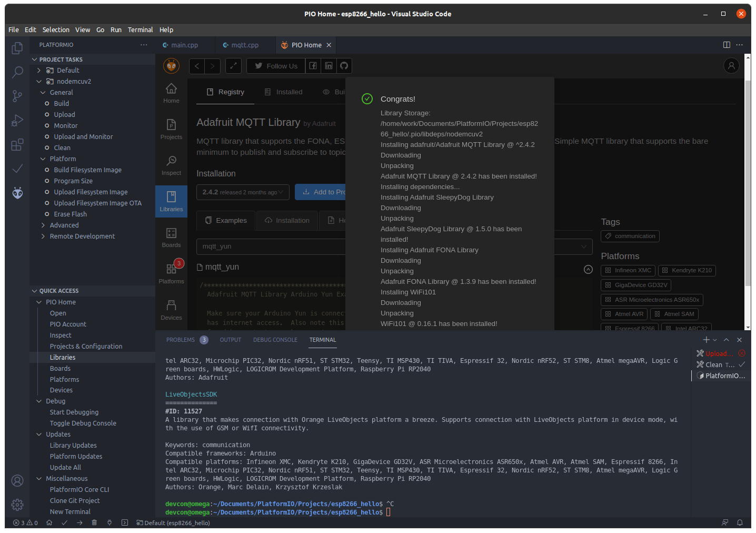Collapse the Platform tasks group
Screen dimensions: 756x533
click(x=43, y=159)
